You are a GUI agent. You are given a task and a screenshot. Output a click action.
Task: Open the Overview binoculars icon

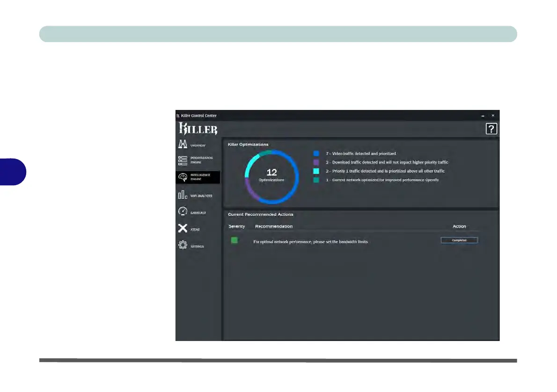[183, 144]
